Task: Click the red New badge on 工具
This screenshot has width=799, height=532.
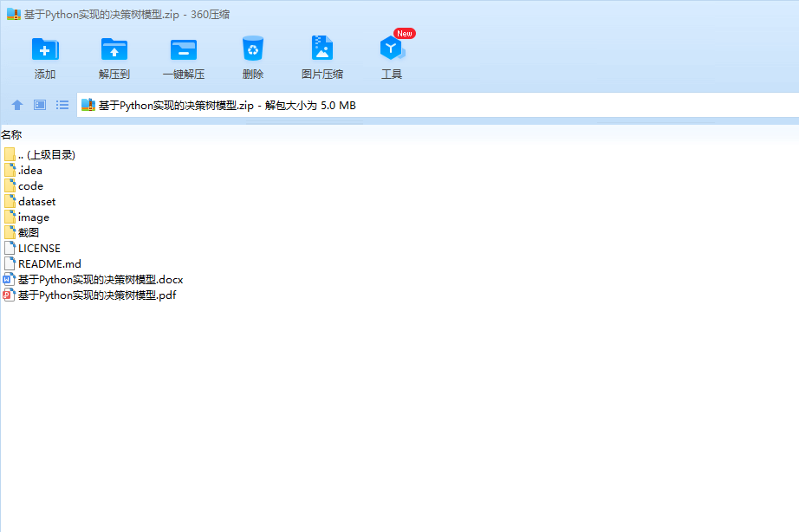Action: click(x=405, y=34)
